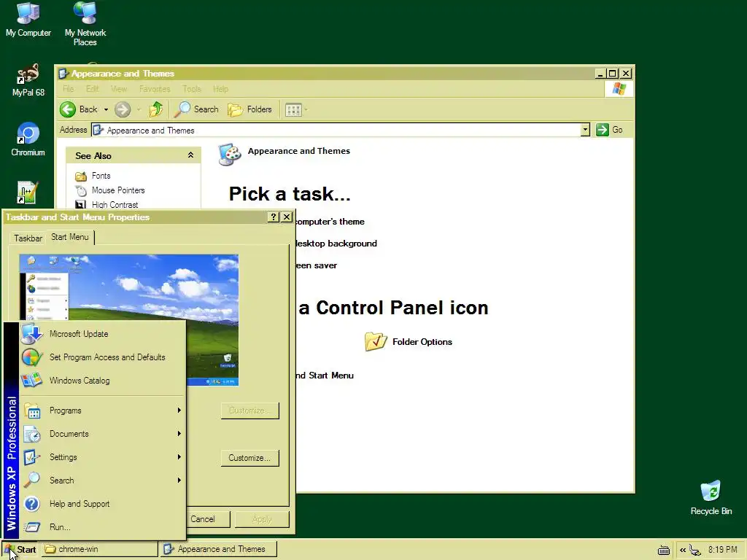Collapse the See Also panel chevron

click(x=190, y=155)
